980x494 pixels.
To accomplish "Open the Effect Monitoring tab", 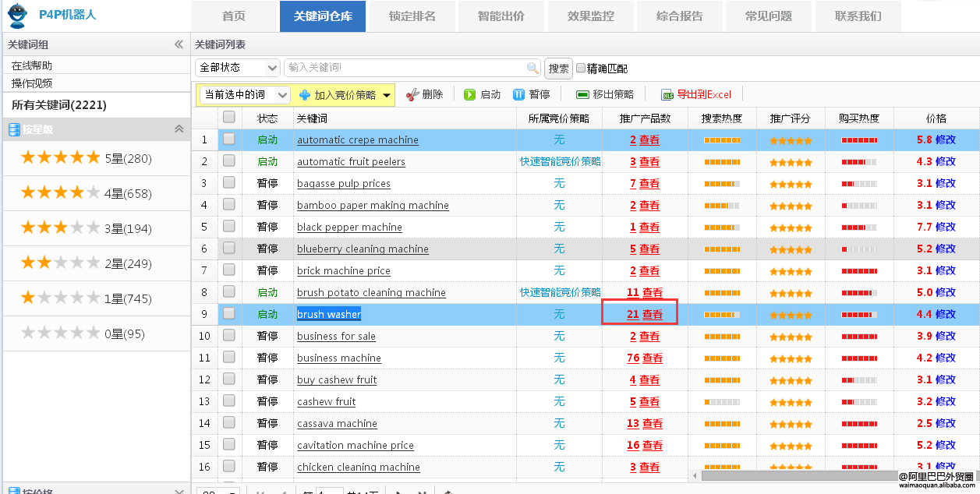I will 590,16.
